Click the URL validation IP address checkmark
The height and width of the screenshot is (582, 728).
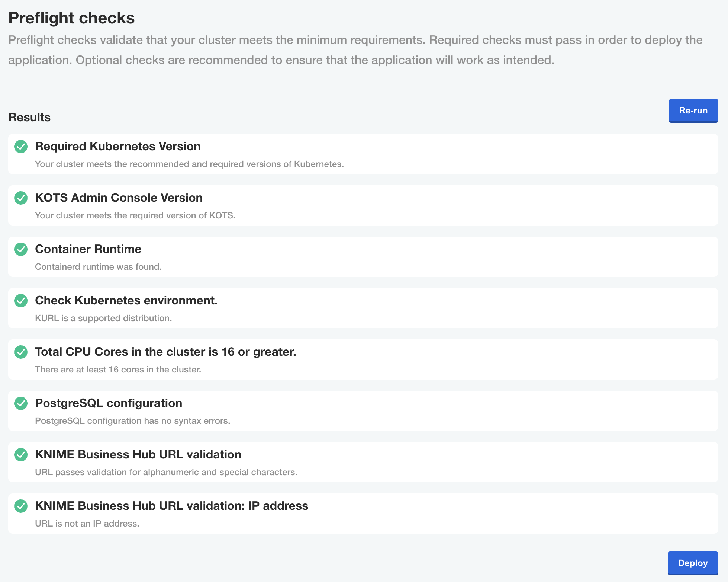(21, 506)
